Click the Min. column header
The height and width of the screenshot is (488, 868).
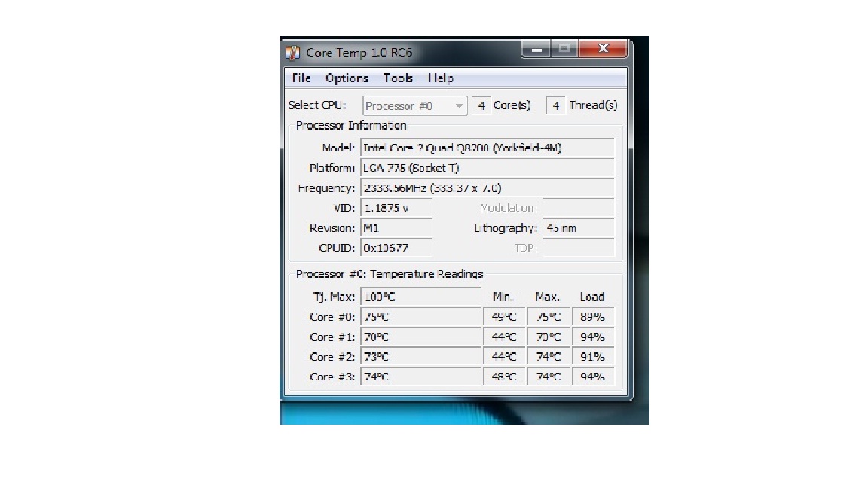pyautogui.click(x=503, y=297)
